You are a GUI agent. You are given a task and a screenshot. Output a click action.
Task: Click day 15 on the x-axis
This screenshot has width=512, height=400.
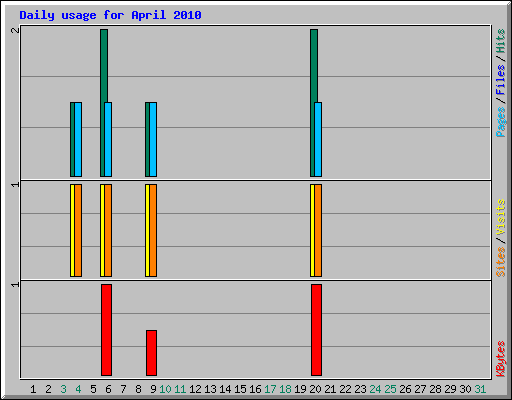point(240,389)
